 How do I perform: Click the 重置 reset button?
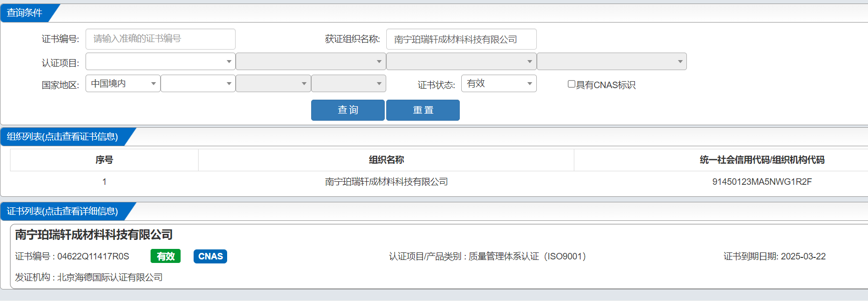point(423,110)
